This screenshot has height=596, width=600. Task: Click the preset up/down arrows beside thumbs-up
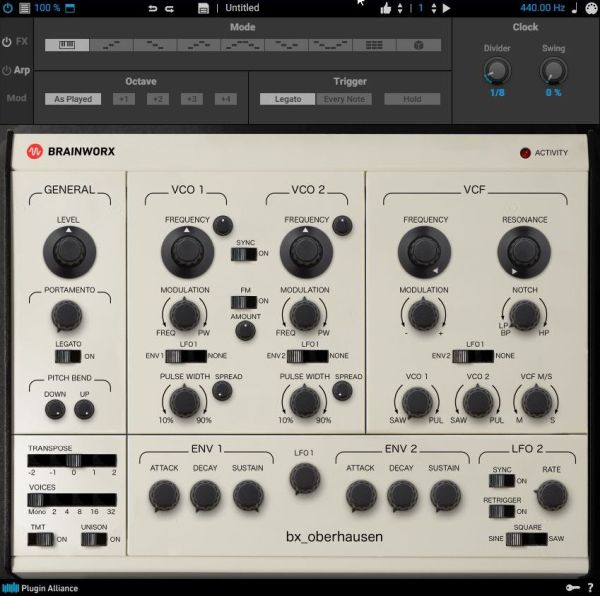400,8
